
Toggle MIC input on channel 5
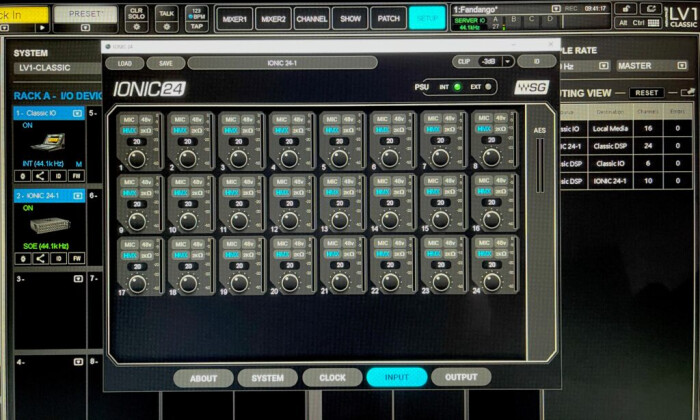tap(332, 119)
